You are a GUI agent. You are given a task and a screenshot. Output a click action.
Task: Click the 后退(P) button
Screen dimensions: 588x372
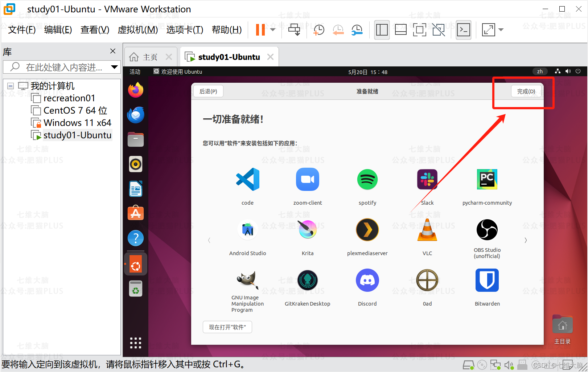coord(208,91)
